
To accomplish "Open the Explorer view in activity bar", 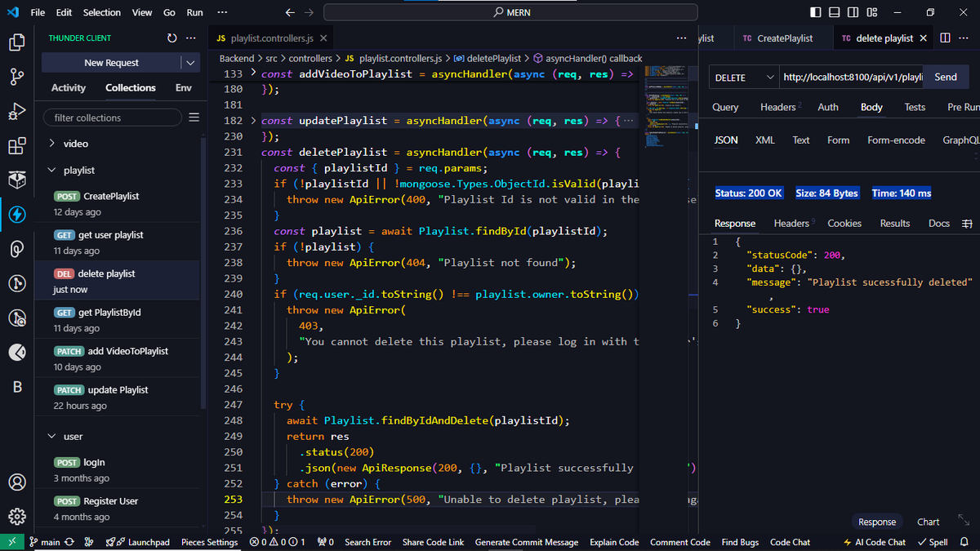I will (x=17, y=42).
